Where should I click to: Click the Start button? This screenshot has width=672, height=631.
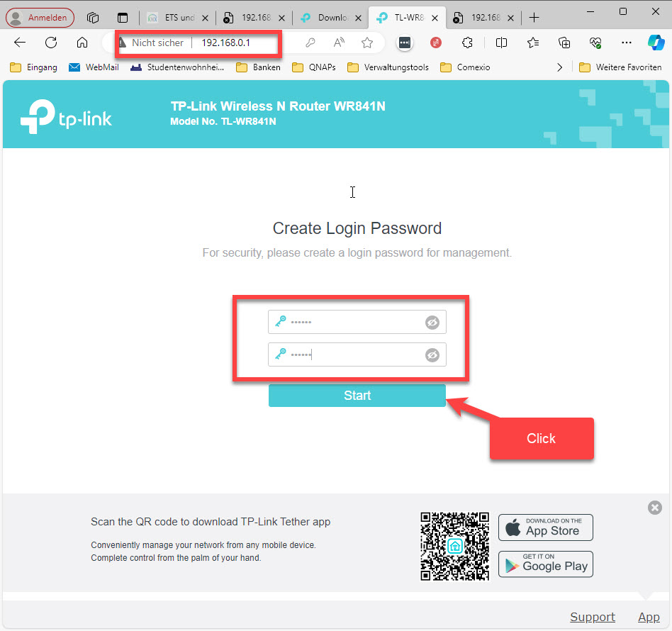tap(357, 396)
